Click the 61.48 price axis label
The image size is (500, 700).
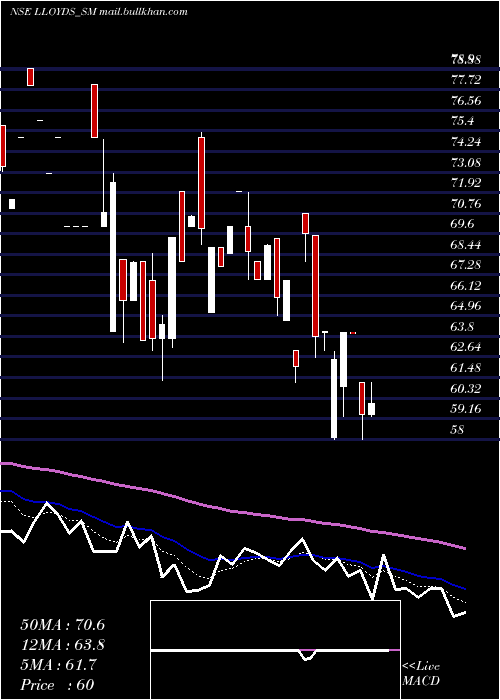pos(466,368)
